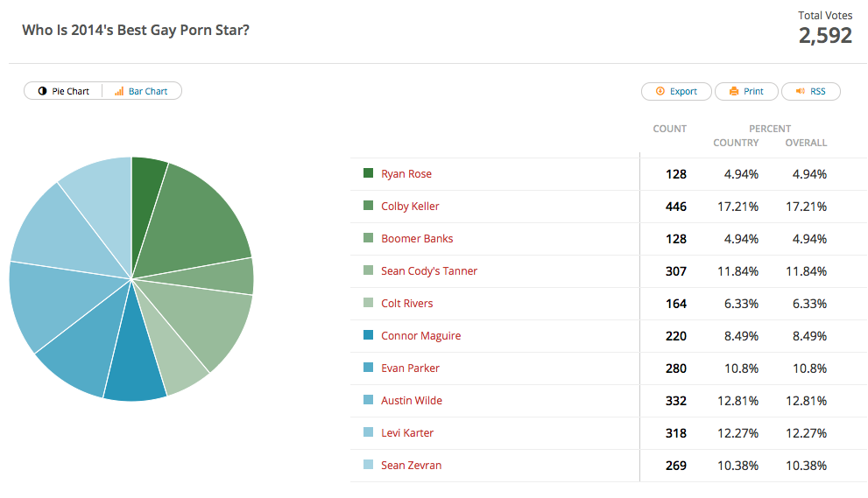The height and width of the screenshot is (498, 868).
Task: Click the Ryan Rose dark green swatch
Action: (368, 173)
